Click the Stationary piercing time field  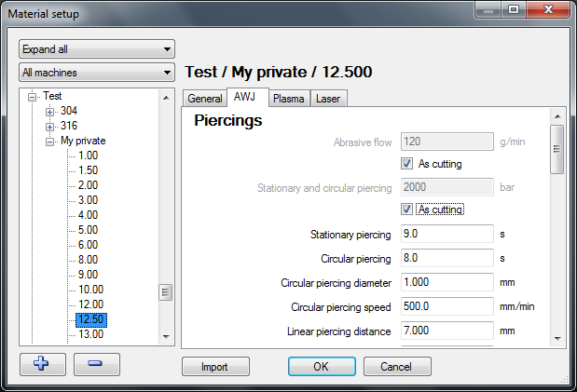point(446,234)
